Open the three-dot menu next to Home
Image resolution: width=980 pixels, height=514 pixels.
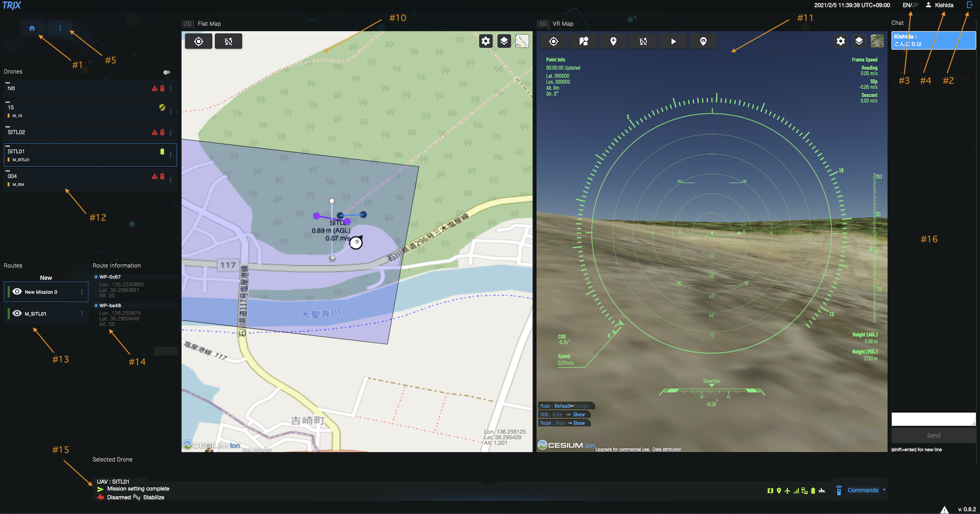tap(60, 29)
